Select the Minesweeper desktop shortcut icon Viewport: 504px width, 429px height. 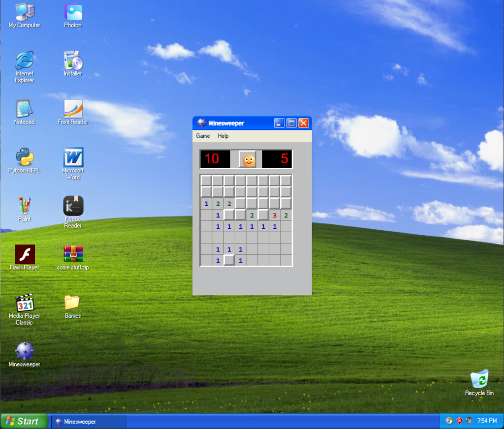[25, 355]
